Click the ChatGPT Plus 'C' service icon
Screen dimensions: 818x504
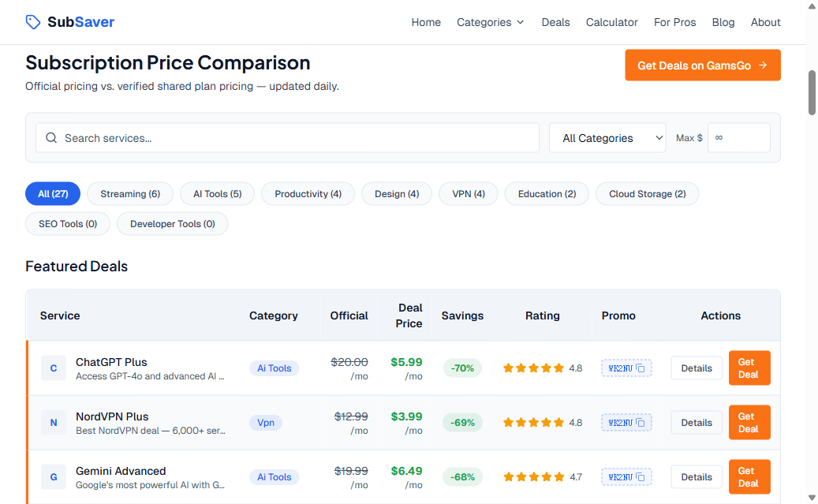54,368
